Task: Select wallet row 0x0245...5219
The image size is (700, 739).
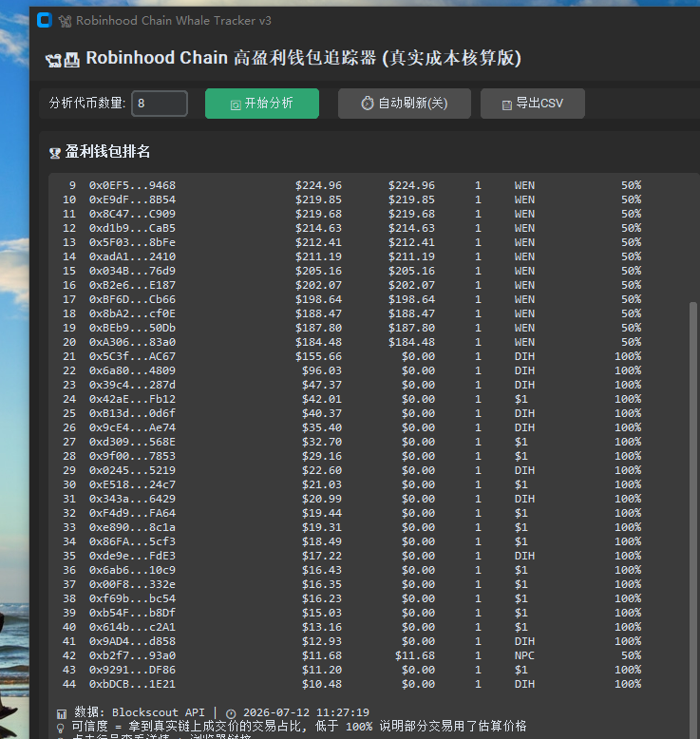Action: (x=351, y=470)
